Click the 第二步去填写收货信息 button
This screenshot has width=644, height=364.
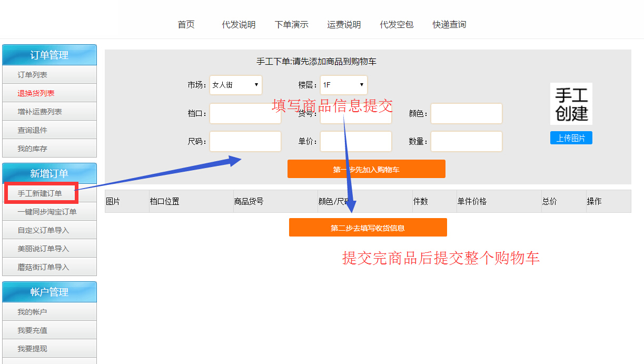[368, 228]
